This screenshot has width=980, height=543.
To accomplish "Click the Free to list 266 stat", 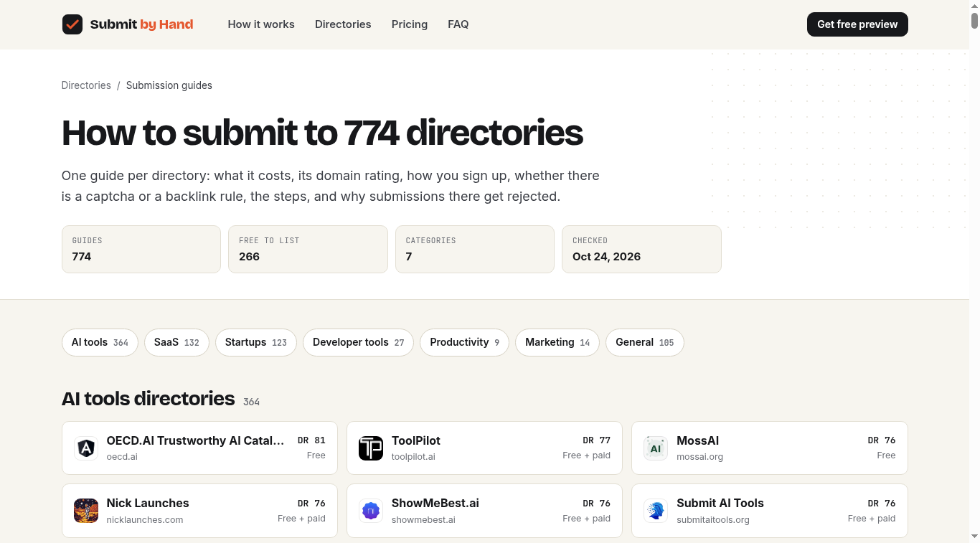I will (x=308, y=250).
